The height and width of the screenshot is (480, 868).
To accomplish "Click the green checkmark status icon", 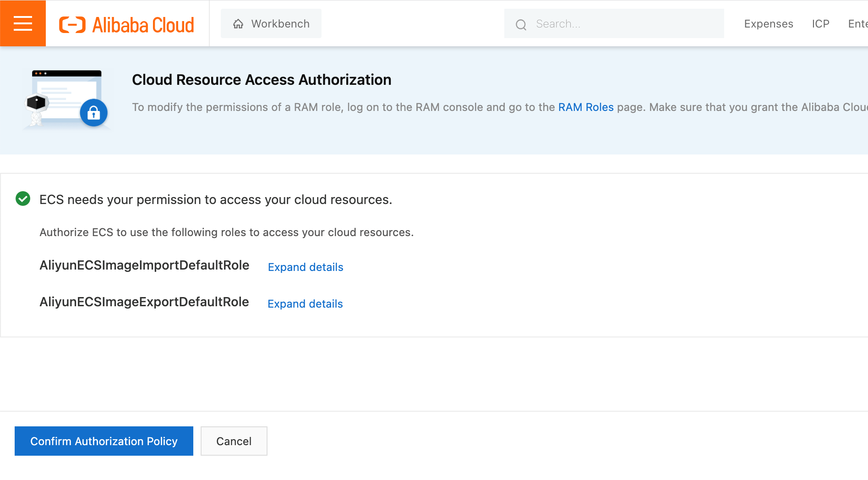I will click(23, 199).
